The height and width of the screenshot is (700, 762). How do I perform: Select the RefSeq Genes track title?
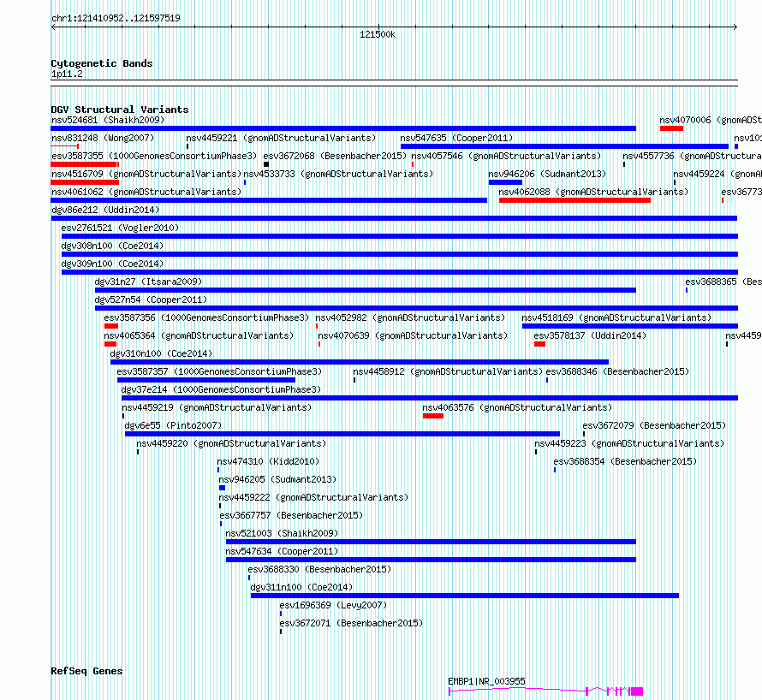point(86,671)
